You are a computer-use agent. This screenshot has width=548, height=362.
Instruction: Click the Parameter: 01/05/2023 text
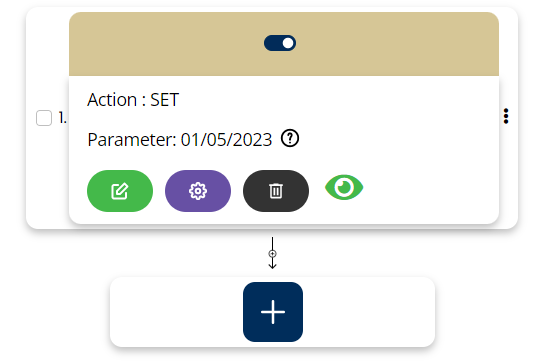(x=180, y=140)
